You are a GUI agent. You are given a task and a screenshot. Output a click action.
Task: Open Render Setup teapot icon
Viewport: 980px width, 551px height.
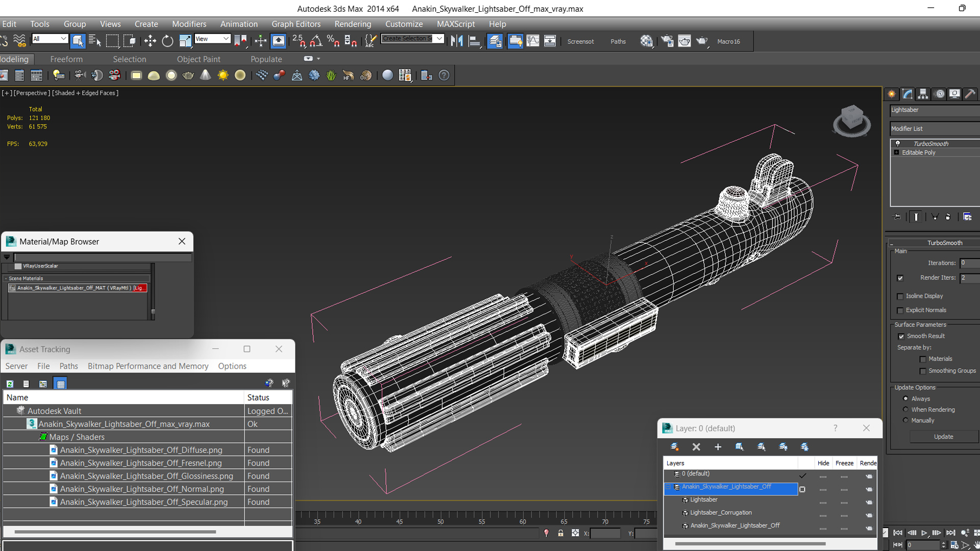[x=667, y=41]
